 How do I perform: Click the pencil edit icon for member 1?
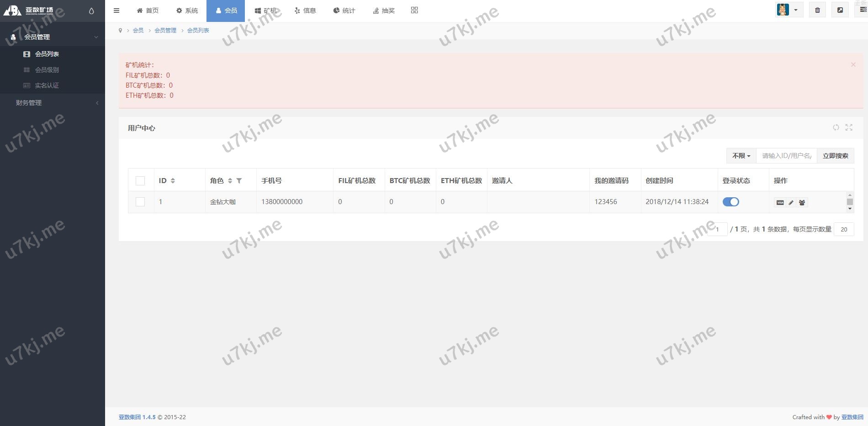791,202
